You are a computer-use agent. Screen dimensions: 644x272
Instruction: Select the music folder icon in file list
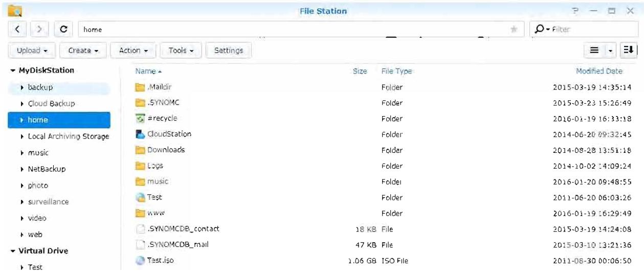pyautogui.click(x=140, y=182)
